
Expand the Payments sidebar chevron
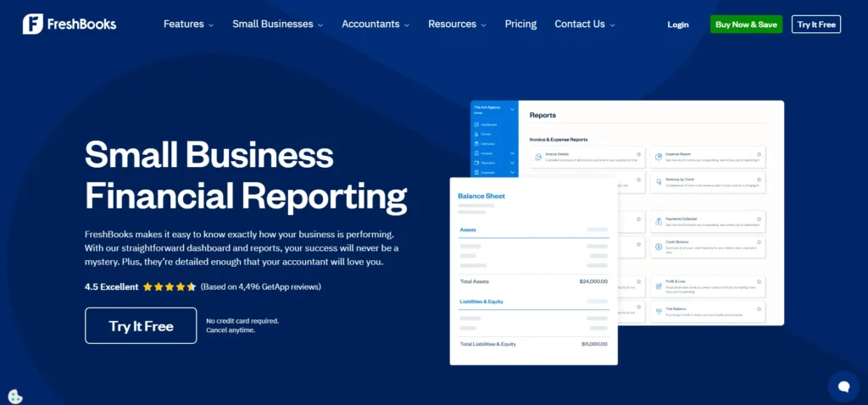click(512, 163)
